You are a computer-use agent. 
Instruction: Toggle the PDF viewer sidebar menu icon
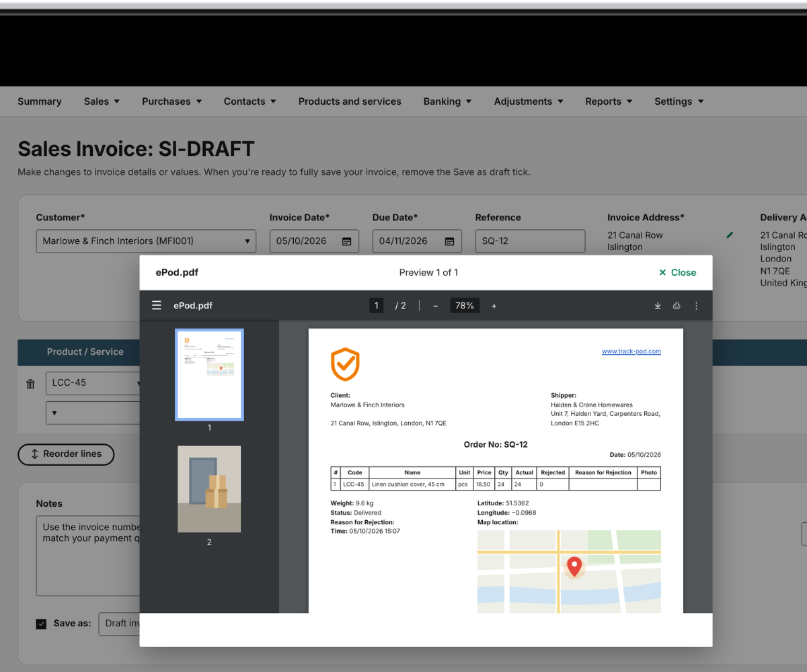tap(157, 306)
